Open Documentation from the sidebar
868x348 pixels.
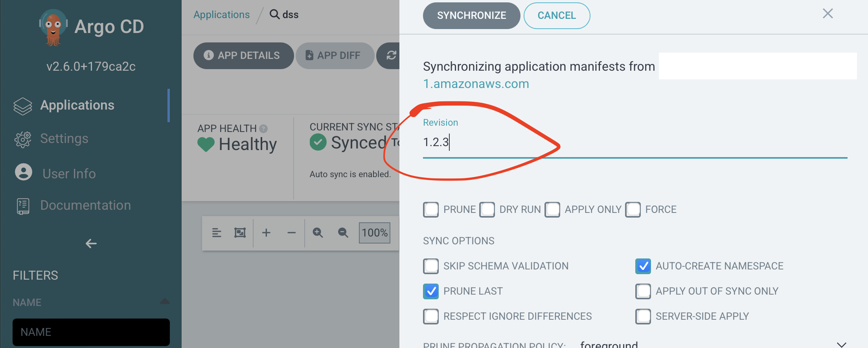click(x=85, y=205)
